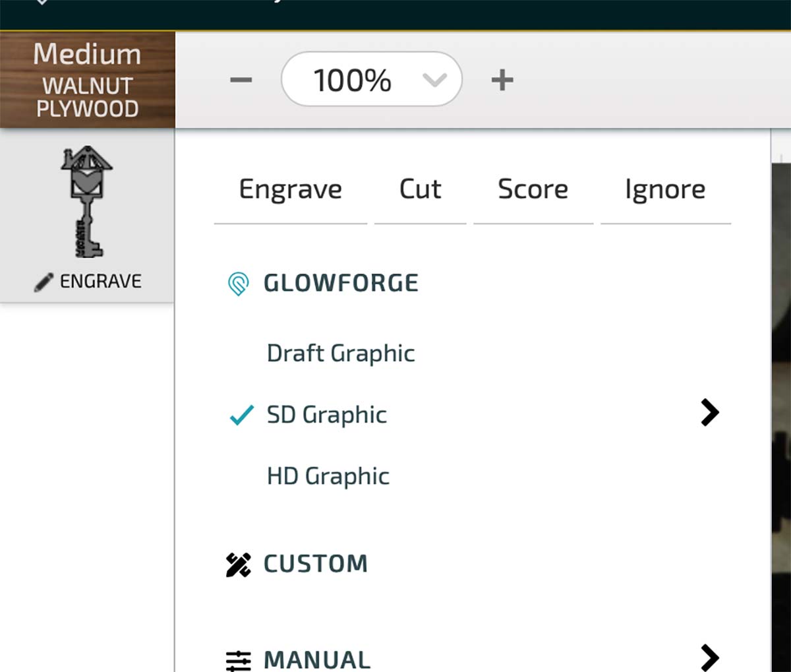
Task: Click the Glowforge logo icon
Action: pyautogui.click(x=238, y=284)
